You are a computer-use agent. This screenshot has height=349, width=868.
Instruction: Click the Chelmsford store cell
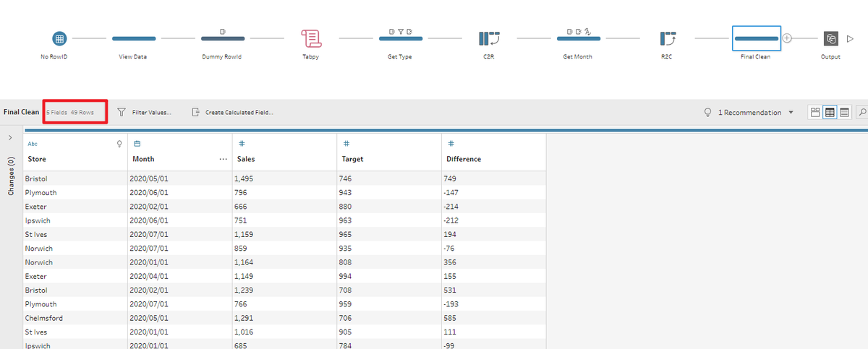(75, 318)
